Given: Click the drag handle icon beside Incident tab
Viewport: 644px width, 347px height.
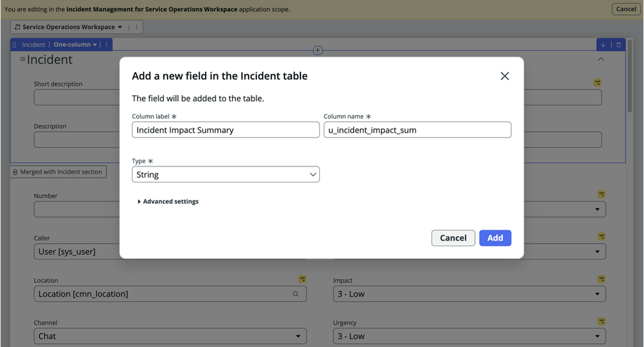Looking at the screenshot, I should 14,45.
